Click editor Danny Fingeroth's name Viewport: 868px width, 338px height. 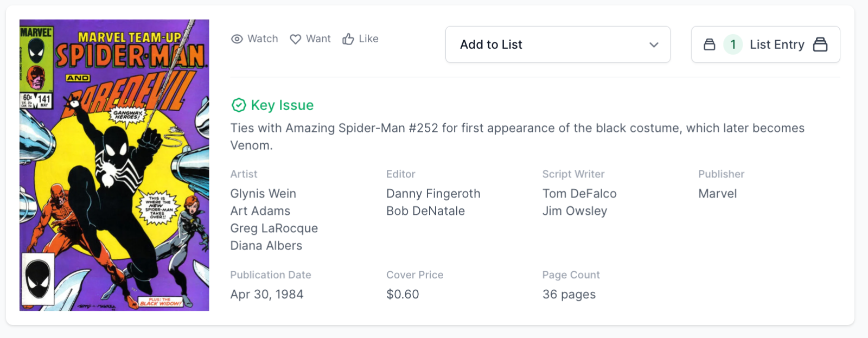point(433,194)
